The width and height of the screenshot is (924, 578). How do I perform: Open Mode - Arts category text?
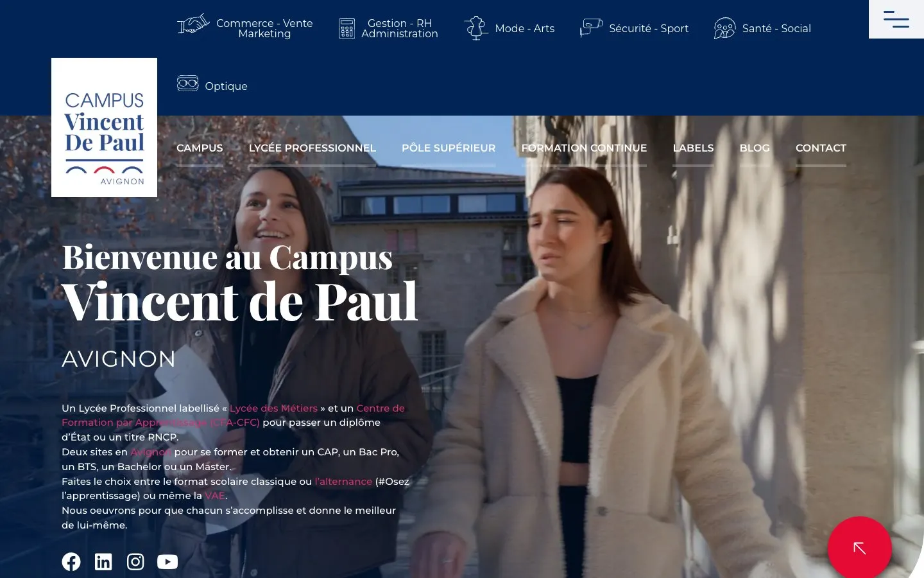tap(525, 28)
